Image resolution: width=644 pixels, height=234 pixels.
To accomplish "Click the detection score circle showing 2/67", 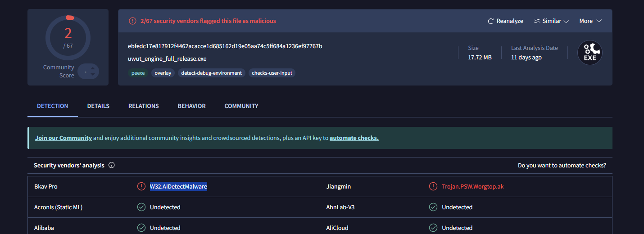I will coord(68,37).
